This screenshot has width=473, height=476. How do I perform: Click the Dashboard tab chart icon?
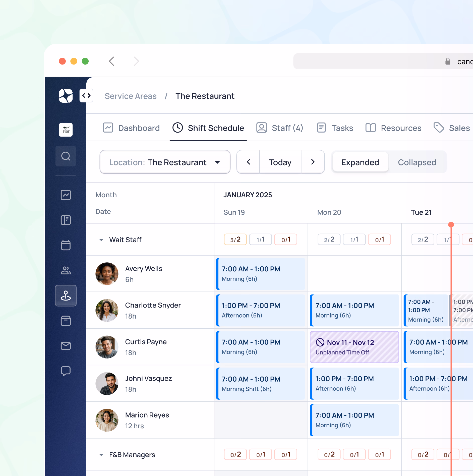108,128
